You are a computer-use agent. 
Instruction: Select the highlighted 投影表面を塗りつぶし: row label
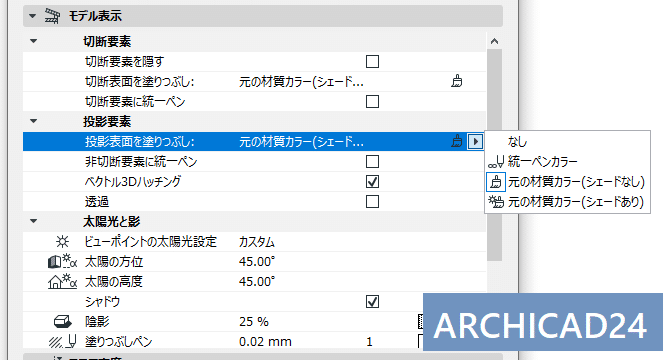click(140, 141)
